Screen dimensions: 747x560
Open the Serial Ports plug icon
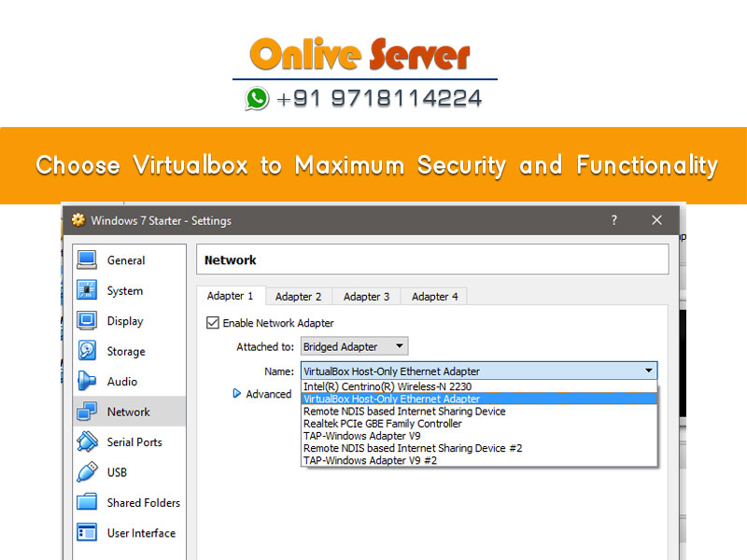point(87,441)
